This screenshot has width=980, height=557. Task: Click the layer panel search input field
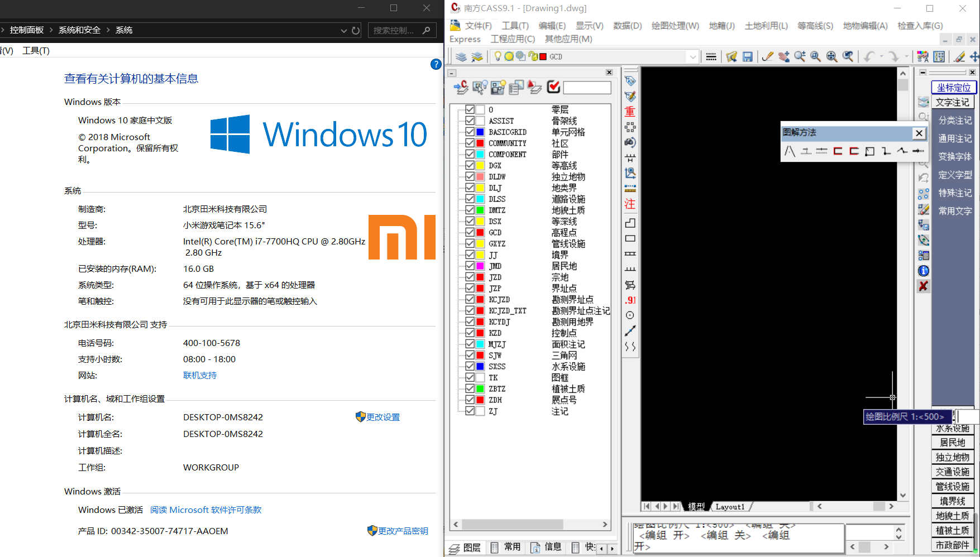click(587, 88)
